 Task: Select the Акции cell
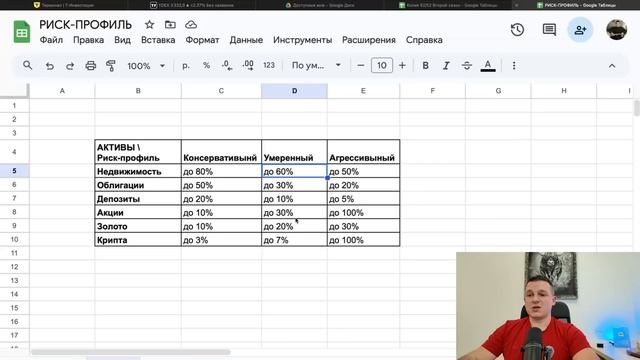click(138, 212)
